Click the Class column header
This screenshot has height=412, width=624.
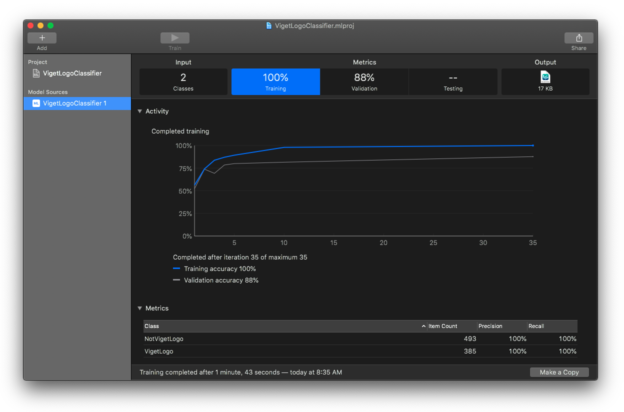(285, 326)
